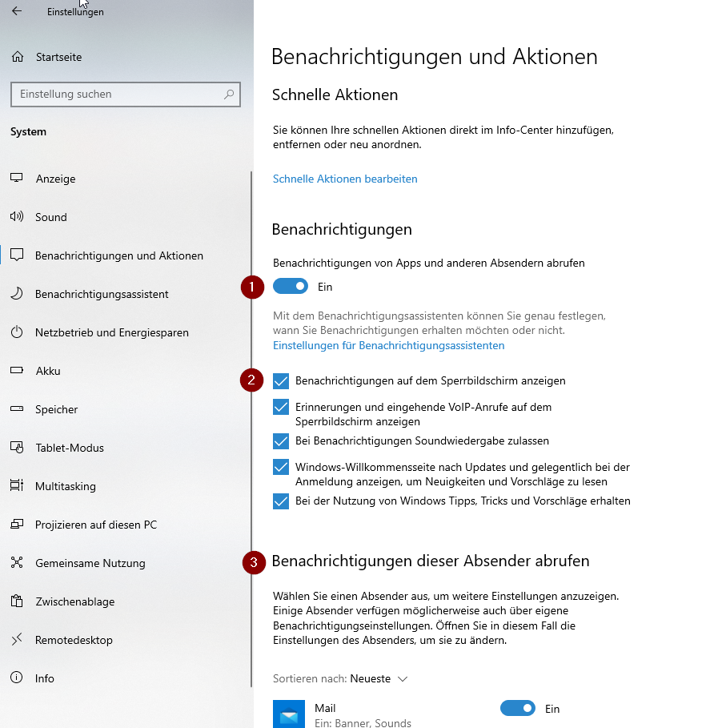Viewport: 726px width, 728px height.
Task: Click the Sound speaker icon
Action: [17, 216]
